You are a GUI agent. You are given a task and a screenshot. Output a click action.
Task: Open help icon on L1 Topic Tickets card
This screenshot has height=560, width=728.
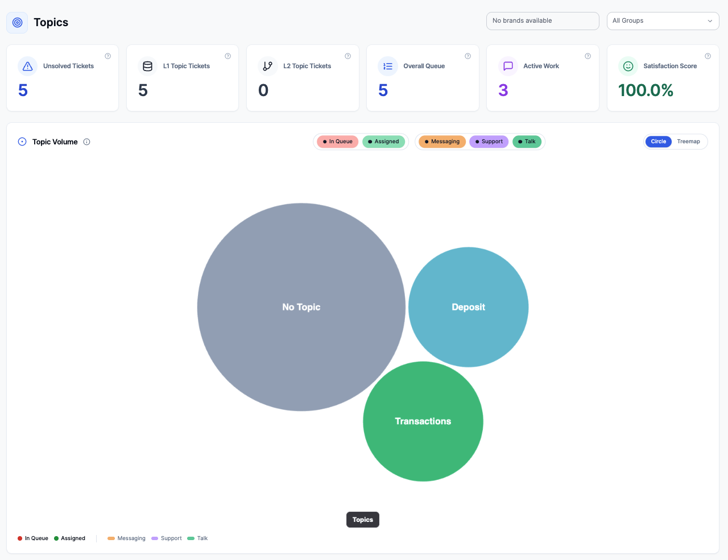point(227,56)
